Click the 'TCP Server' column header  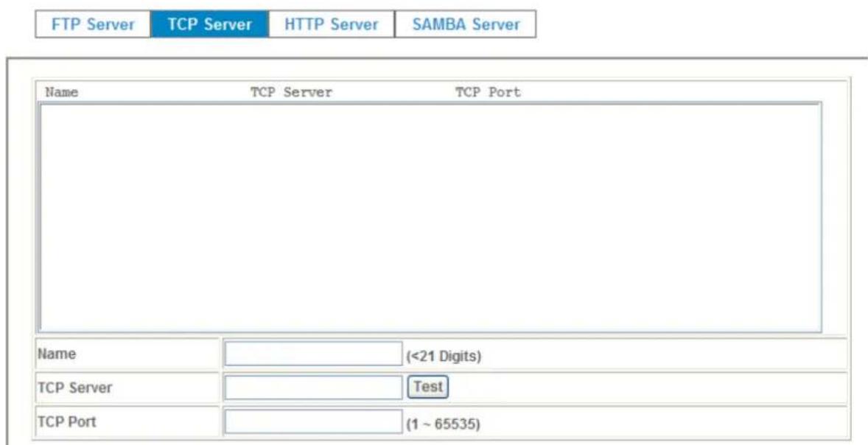tap(291, 92)
